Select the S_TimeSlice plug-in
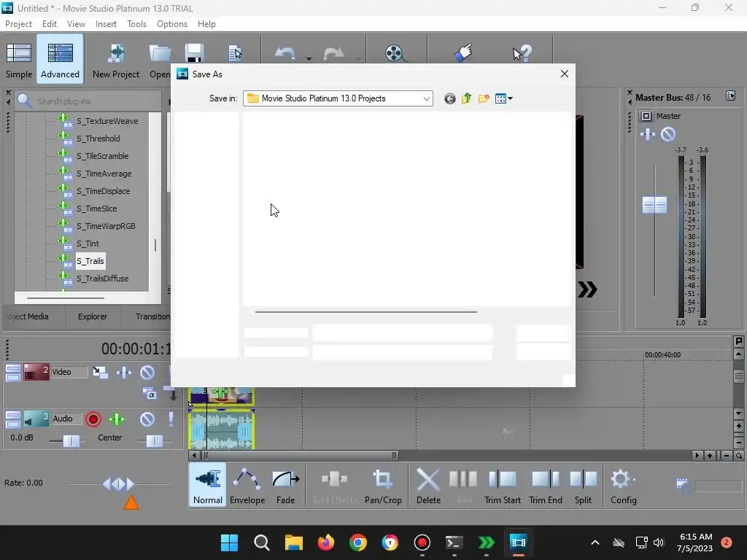This screenshot has width=747, height=560. (97, 209)
